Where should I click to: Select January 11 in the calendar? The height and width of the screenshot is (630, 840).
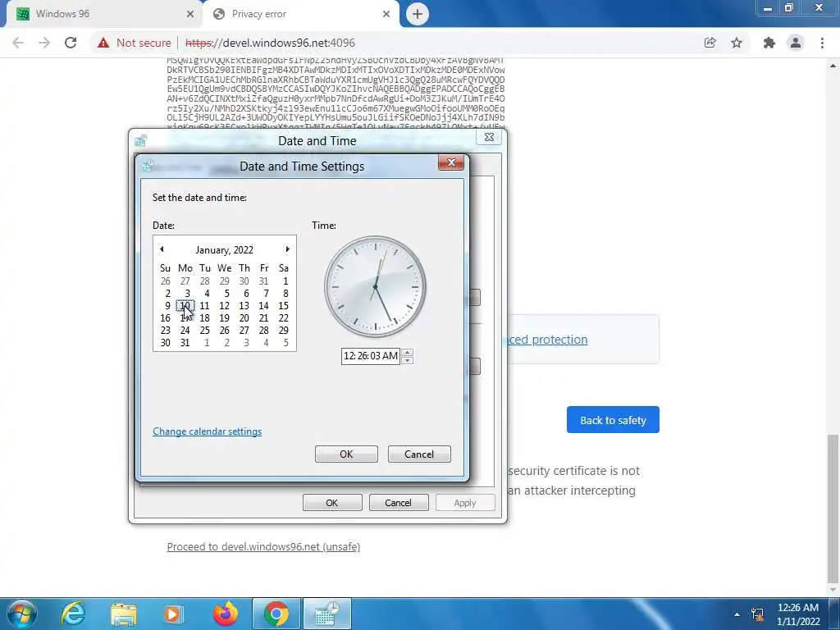tap(204, 306)
